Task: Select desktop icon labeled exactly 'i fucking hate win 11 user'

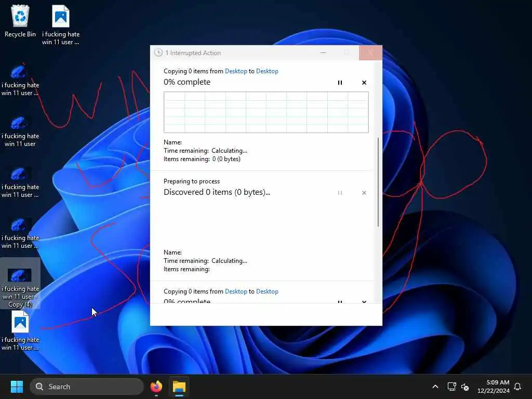Action: pyautogui.click(x=20, y=131)
